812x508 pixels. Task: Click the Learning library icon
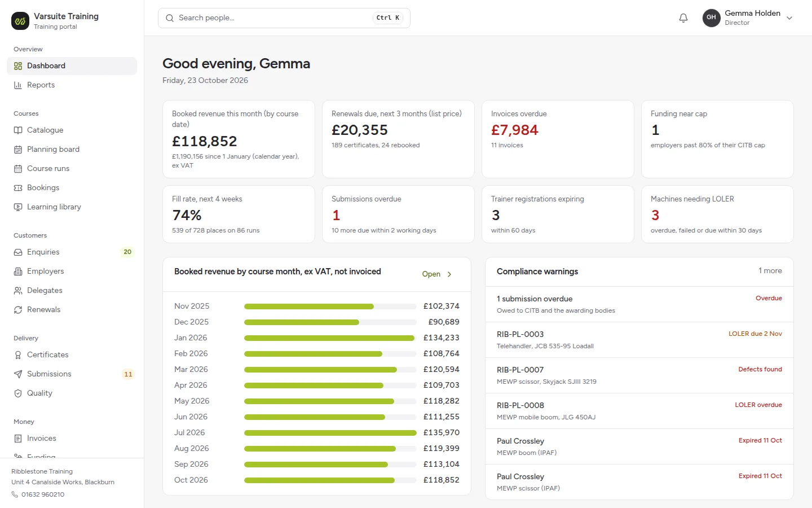click(18, 207)
